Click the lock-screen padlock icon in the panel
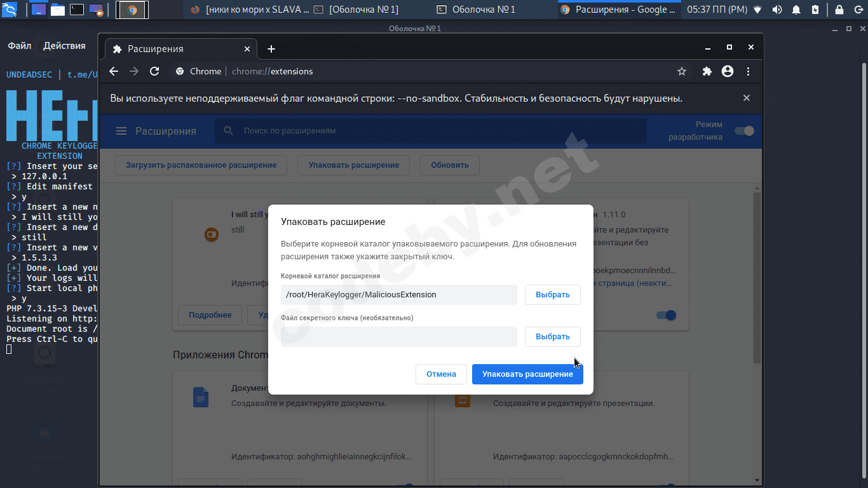This screenshot has height=488, width=868. click(838, 10)
